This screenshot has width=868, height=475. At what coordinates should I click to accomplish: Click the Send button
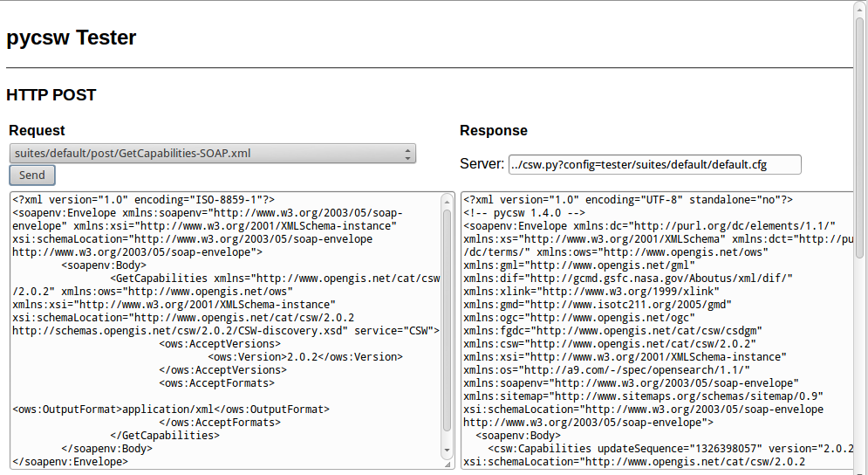click(x=32, y=176)
